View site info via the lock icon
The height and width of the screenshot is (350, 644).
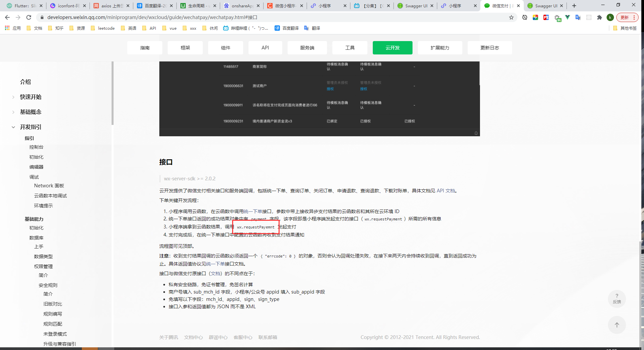[42, 17]
